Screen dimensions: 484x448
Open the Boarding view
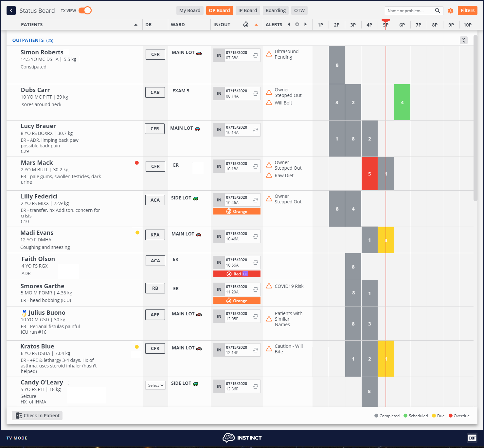pos(275,10)
